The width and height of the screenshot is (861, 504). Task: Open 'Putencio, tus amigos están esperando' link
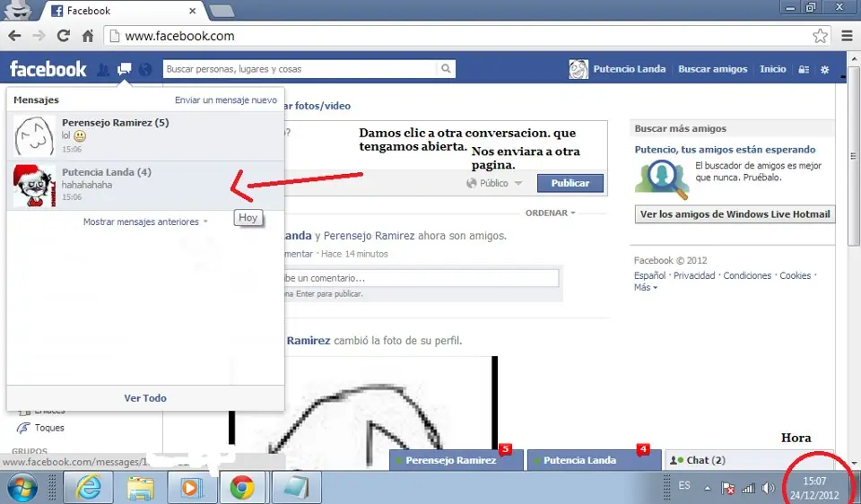pyautogui.click(x=725, y=150)
